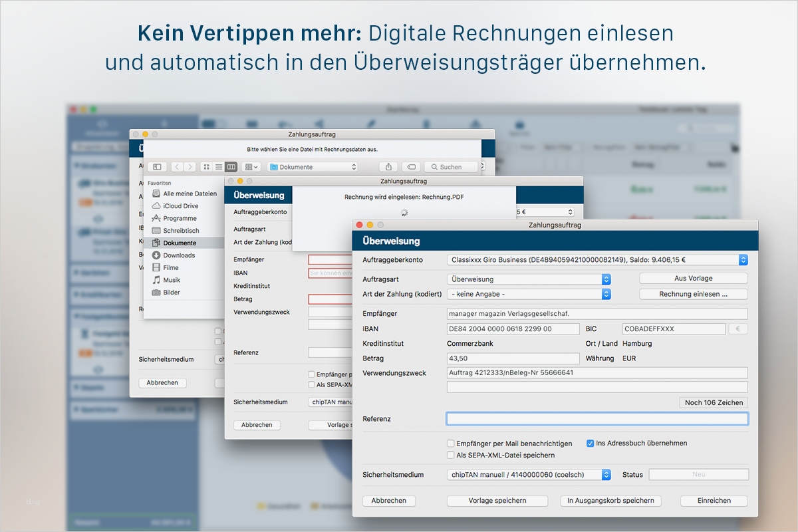Click into the empty Referenz field

coord(597,419)
